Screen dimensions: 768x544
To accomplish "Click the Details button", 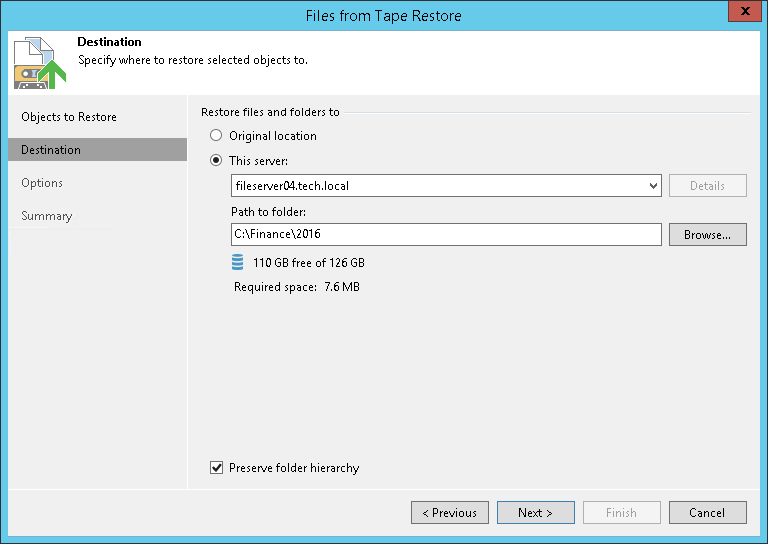I will (707, 186).
